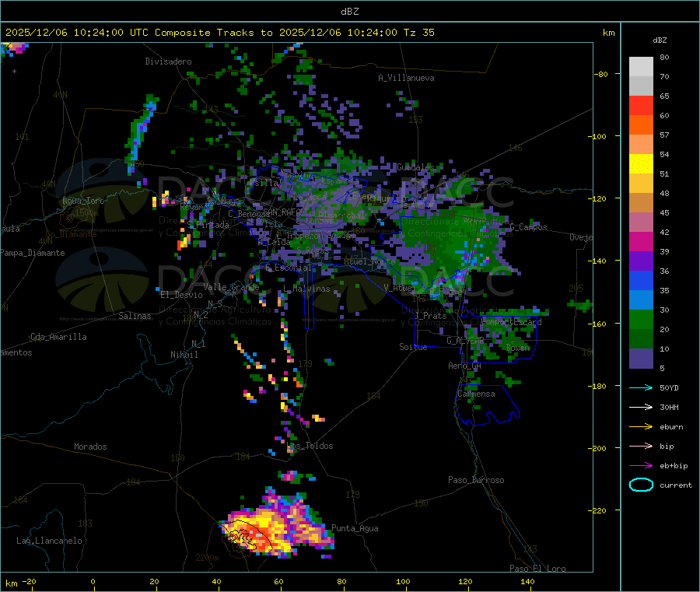Click the 2200m elevation label
700x592 pixels.
[x=207, y=558]
